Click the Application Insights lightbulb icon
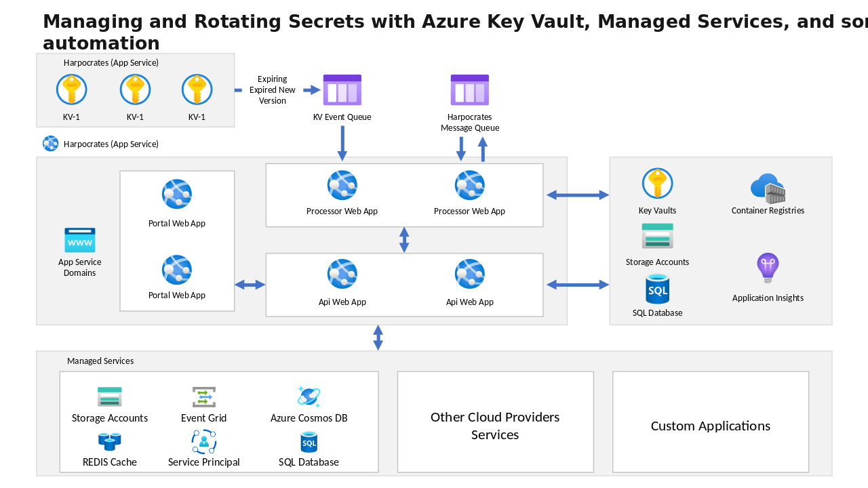868x488 pixels. (x=768, y=268)
